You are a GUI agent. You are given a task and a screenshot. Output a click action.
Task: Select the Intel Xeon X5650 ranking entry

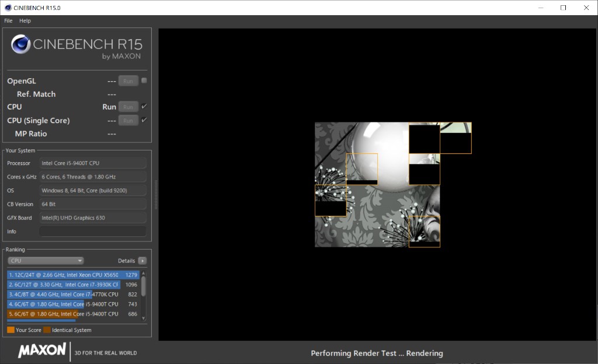point(64,275)
